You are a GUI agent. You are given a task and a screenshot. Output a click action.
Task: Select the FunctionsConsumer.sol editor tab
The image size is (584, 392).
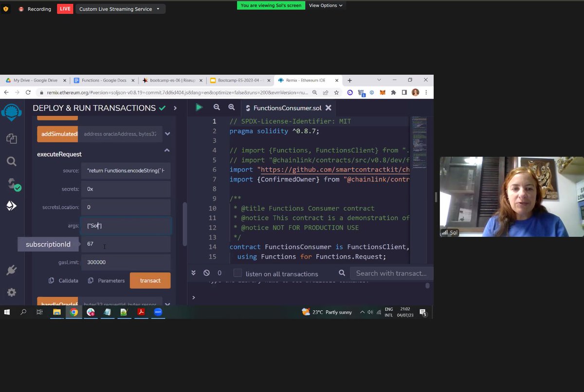point(287,108)
